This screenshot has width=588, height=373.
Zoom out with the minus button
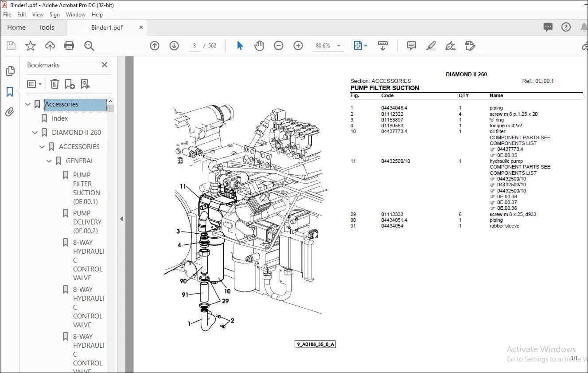tap(279, 46)
